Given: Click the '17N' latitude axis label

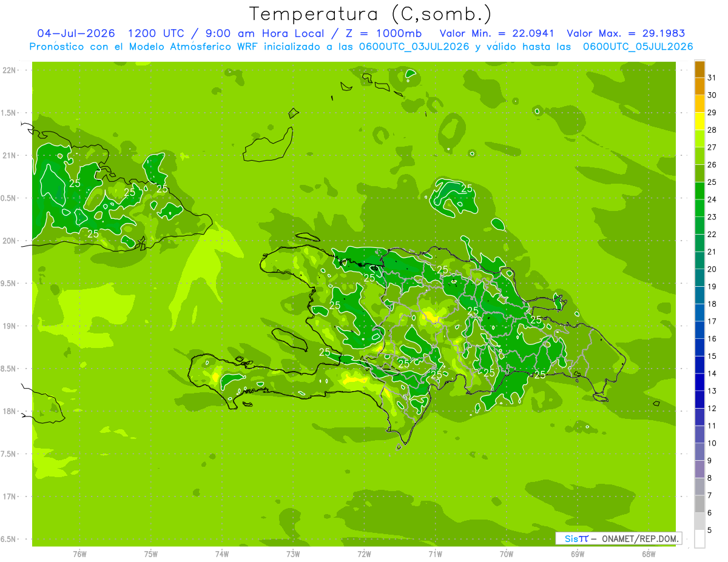Looking at the screenshot, I should (x=8, y=497).
